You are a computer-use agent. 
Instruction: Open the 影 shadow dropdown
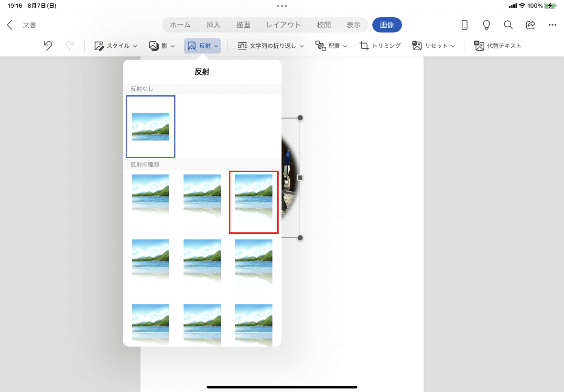pos(162,46)
